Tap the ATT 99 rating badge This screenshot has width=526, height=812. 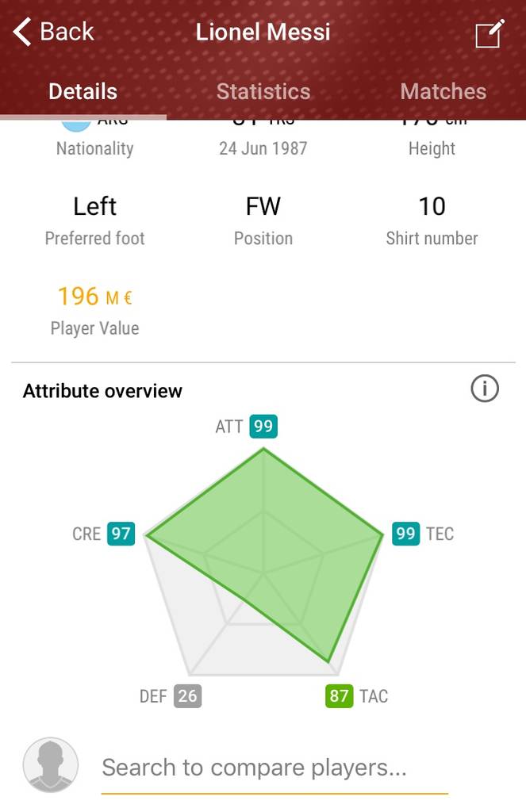[263, 426]
